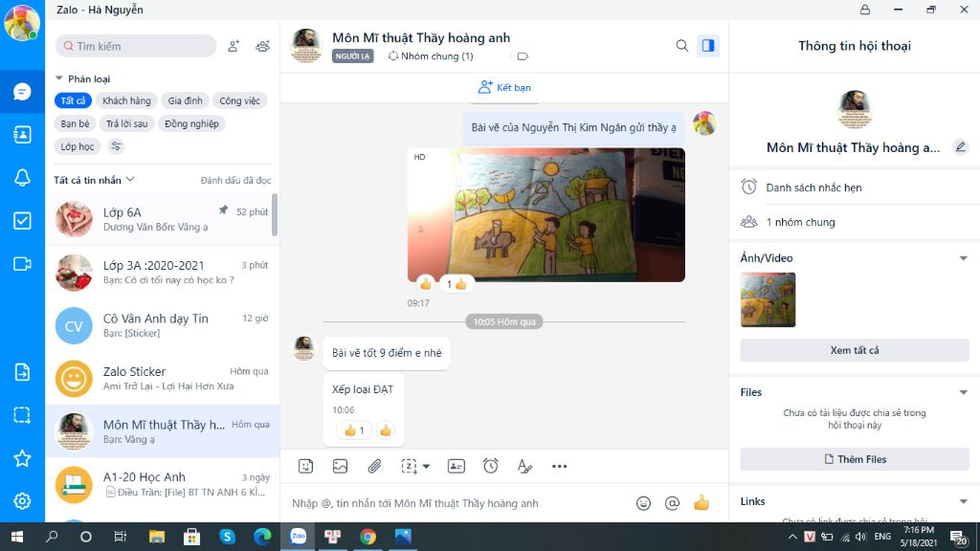Open the Zalo Sticker conversation
Image resolution: width=980 pixels, height=551 pixels.
[x=161, y=379]
